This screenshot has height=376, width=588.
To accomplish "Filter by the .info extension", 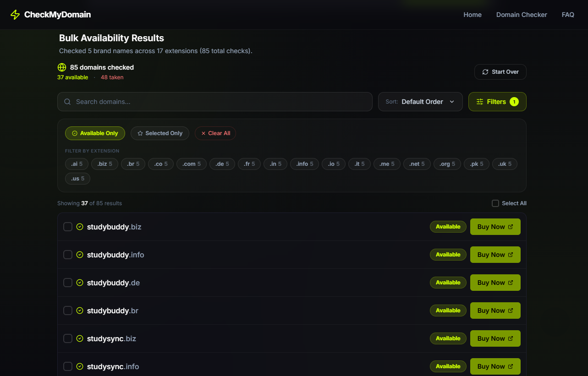I will point(304,164).
